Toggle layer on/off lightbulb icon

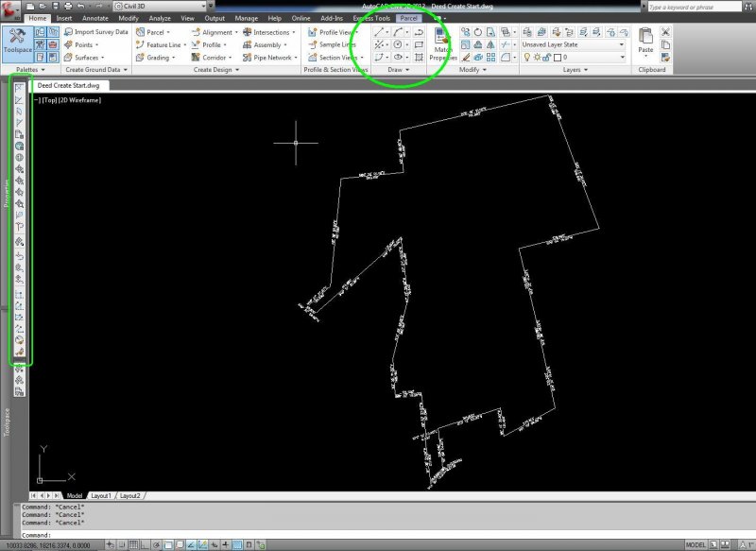pos(527,58)
